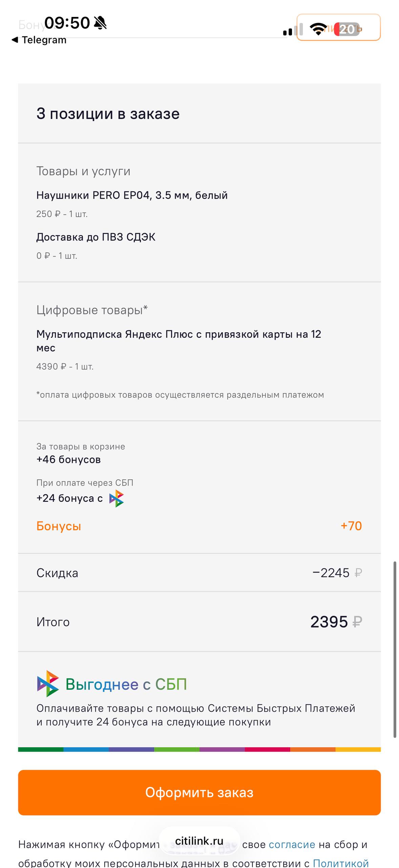The height and width of the screenshot is (868, 399).
Task: Click the page scrollbar on the right edge
Action: pyautogui.click(x=395, y=650)
